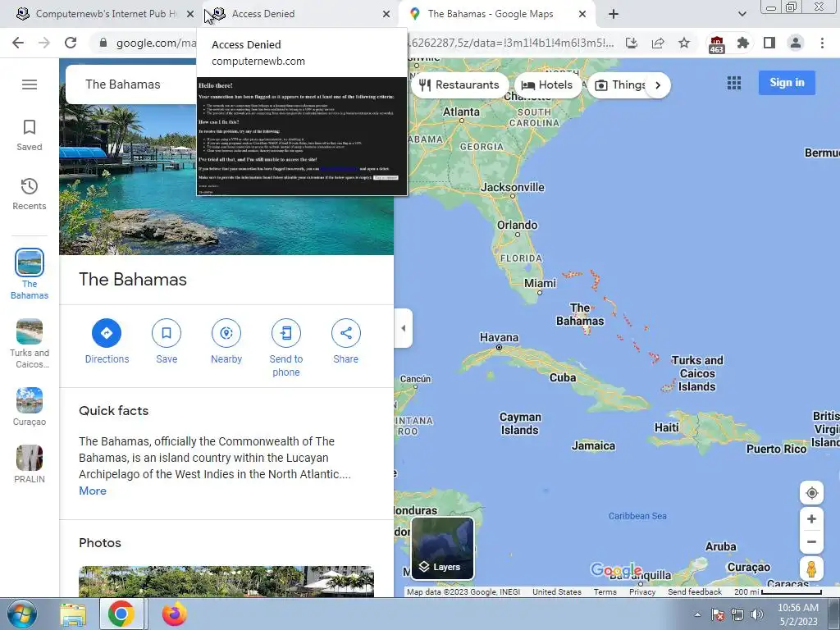Click The Bahamas search box
This screenshot has height=630, width=840.
tap(131, 84)
